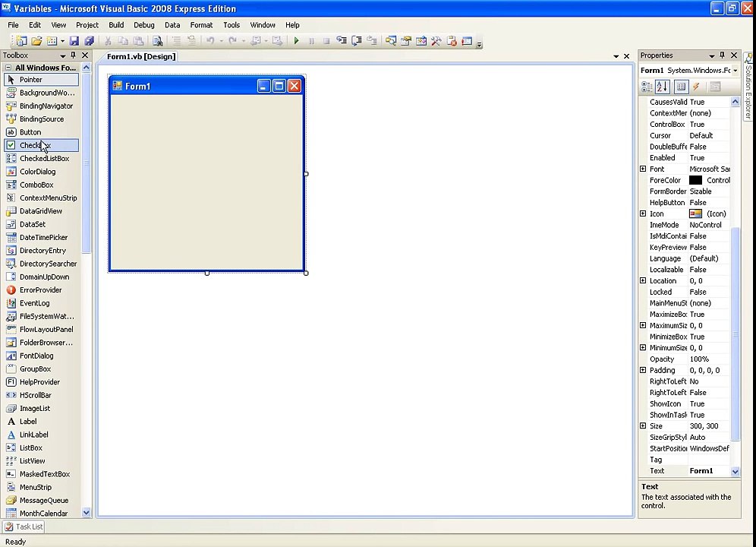Toggle auto-hide pin on the Toolbox panel
Image resolution: width=756 pixels, height=547 pixels.
click(74, 55)
